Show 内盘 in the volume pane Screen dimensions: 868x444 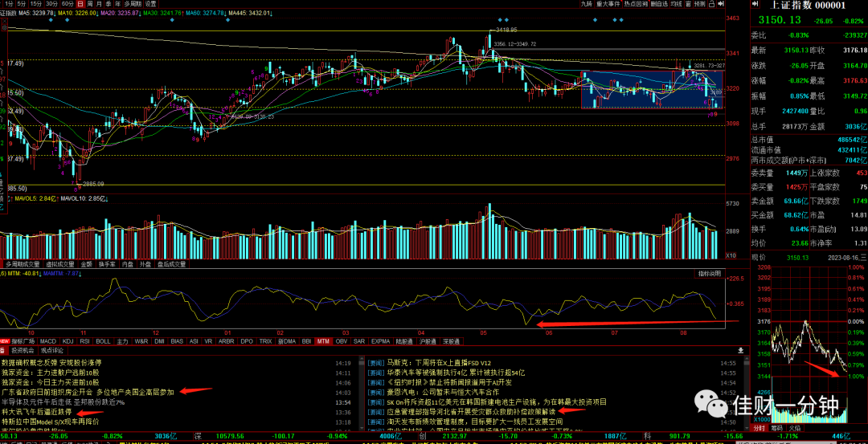[128, 264]
